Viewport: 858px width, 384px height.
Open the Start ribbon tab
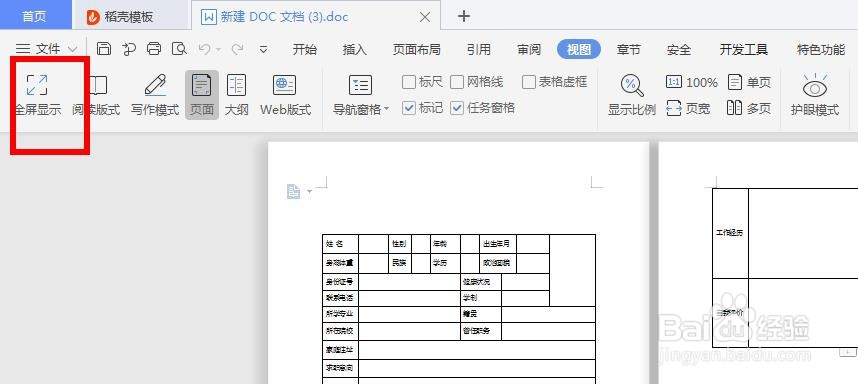(305, 49)
